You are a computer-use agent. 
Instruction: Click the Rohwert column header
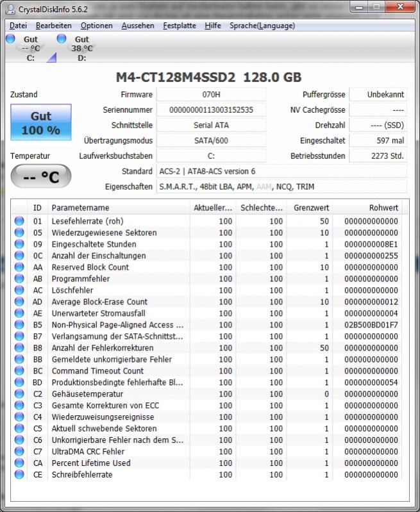click(367, 208)
